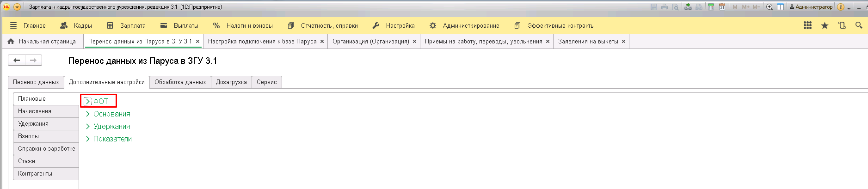
Task: Click the zoom magnifier with plus sign
Action: coord(770,7)
